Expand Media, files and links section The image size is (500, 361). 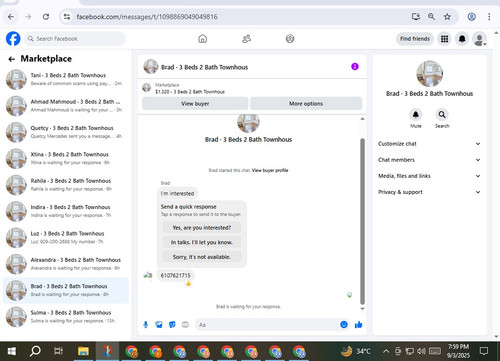(429, 176)
